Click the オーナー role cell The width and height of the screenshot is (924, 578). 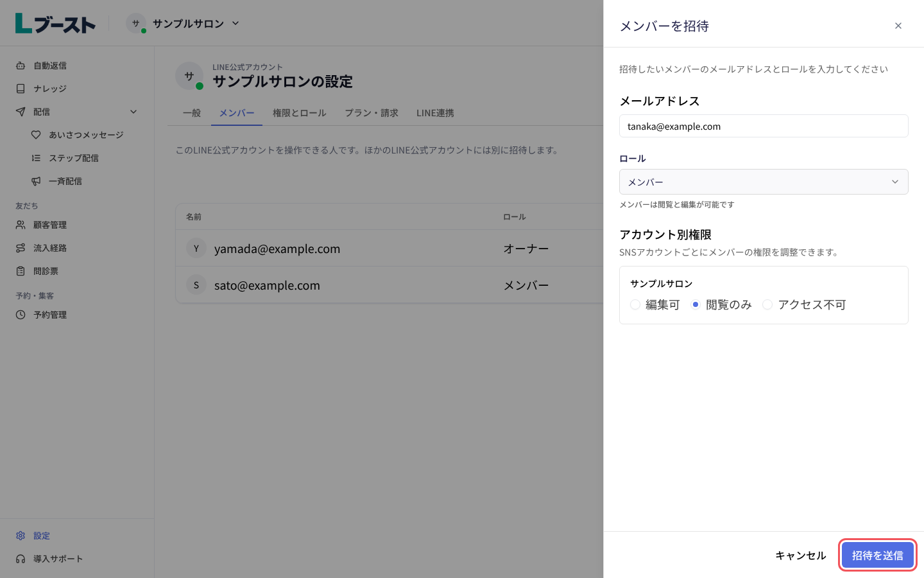pos(526,249)
